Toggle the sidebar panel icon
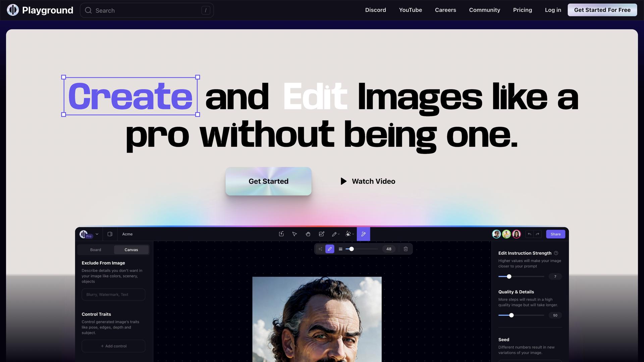Image resolution: width=644 pixels, height=362 pixels. [x=110, y=234]
